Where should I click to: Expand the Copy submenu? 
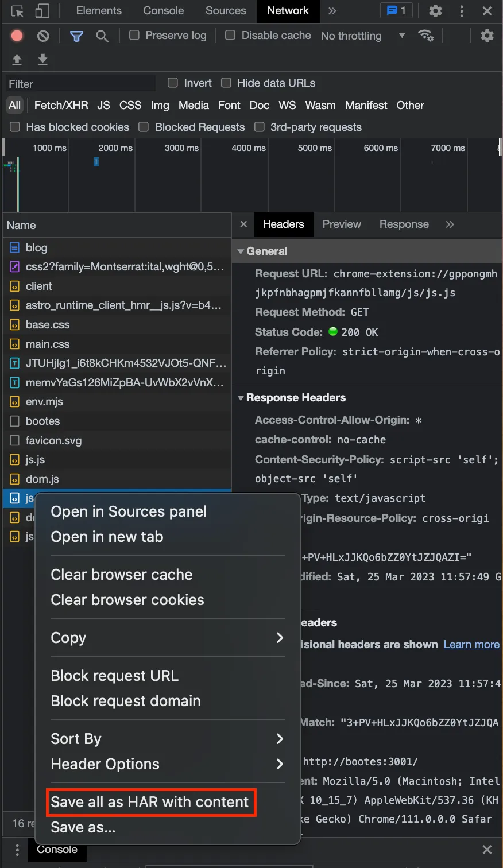tap(168, 638)
